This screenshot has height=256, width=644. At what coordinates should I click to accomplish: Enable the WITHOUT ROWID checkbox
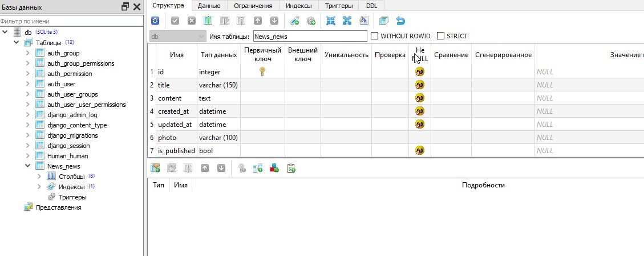click(x=374, y=36)
